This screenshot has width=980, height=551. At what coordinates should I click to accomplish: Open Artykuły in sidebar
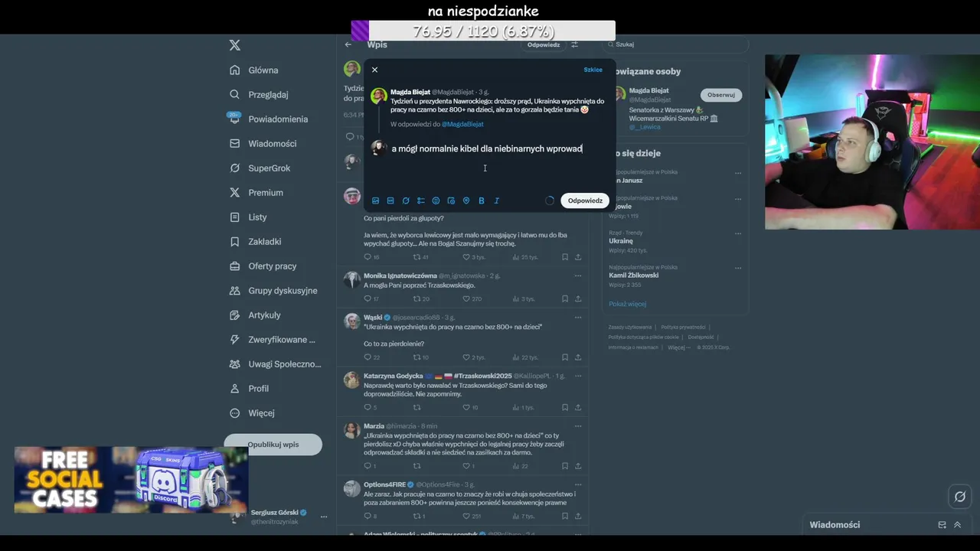[x=256, y=315]
